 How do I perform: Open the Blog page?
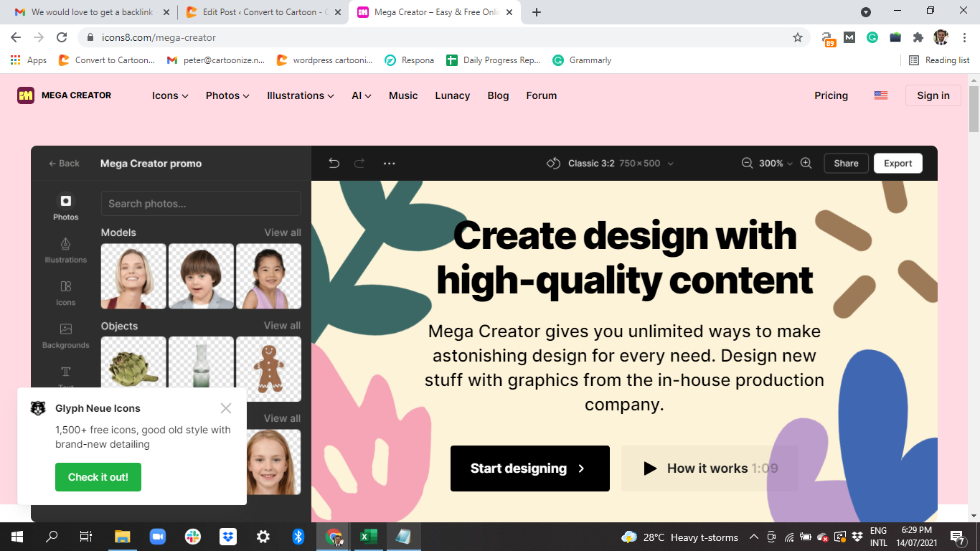(x=498, y=95)
